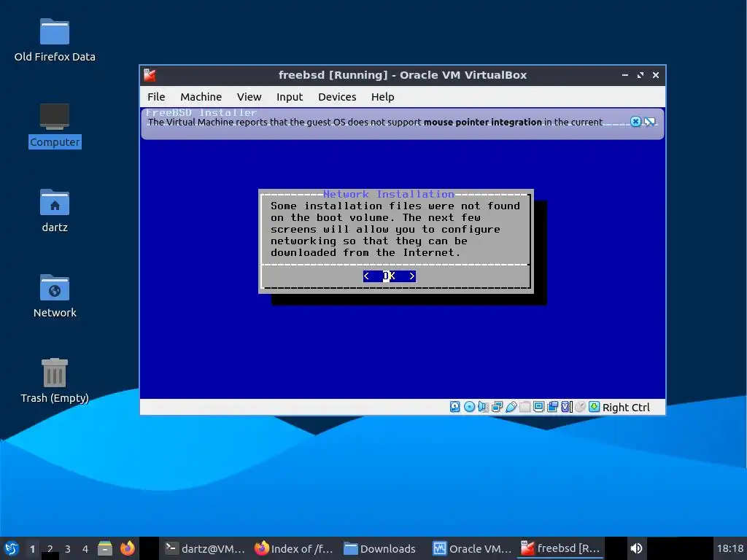747x560 pixels.
Task: Switch to workspace 3
Action: pyautogui.click(x=68, y=548)
